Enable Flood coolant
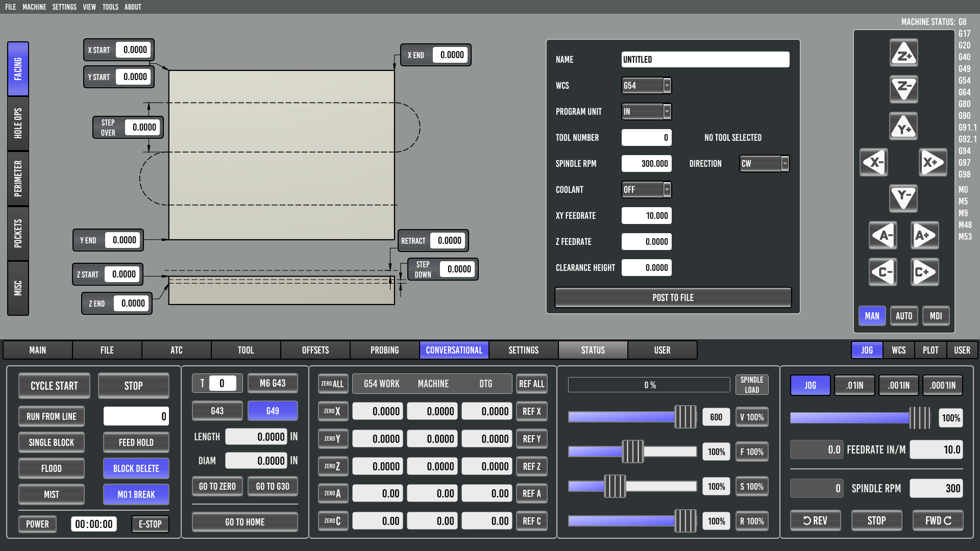This screenshot has height=551, width=980. (51, 468)
